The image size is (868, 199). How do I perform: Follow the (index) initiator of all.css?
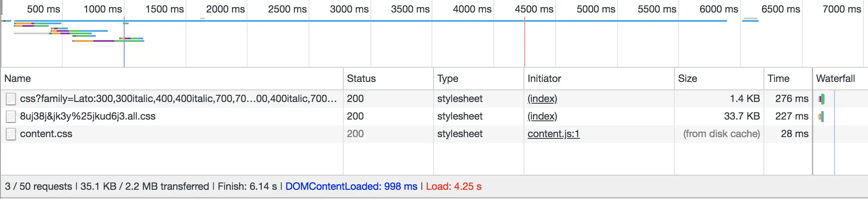pos(542,116)
